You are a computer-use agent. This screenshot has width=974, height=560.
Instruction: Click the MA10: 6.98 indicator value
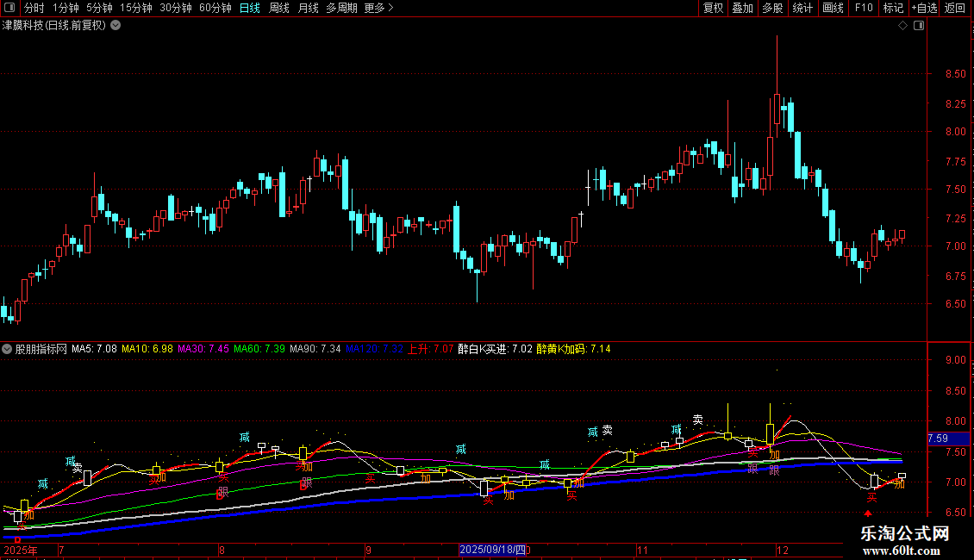click(147, 349)
